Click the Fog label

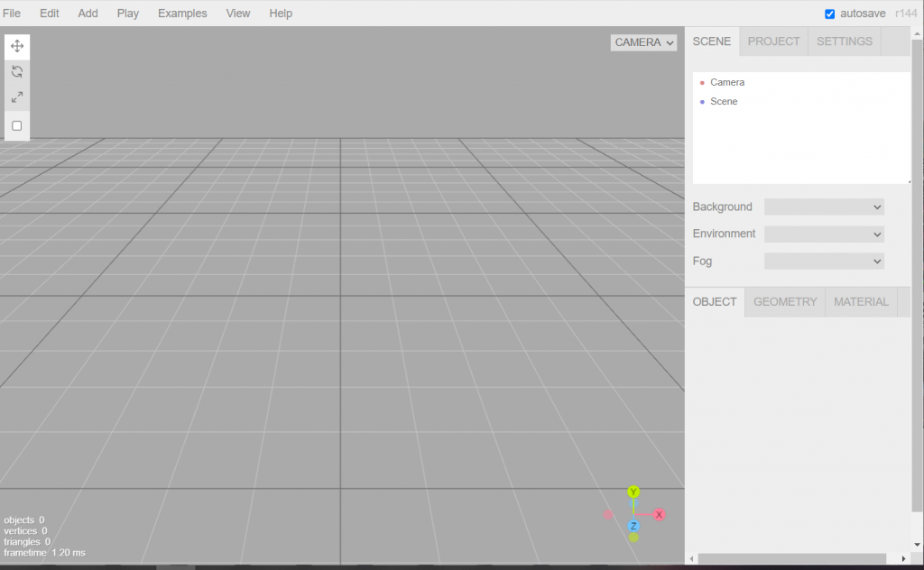point(702,261)
